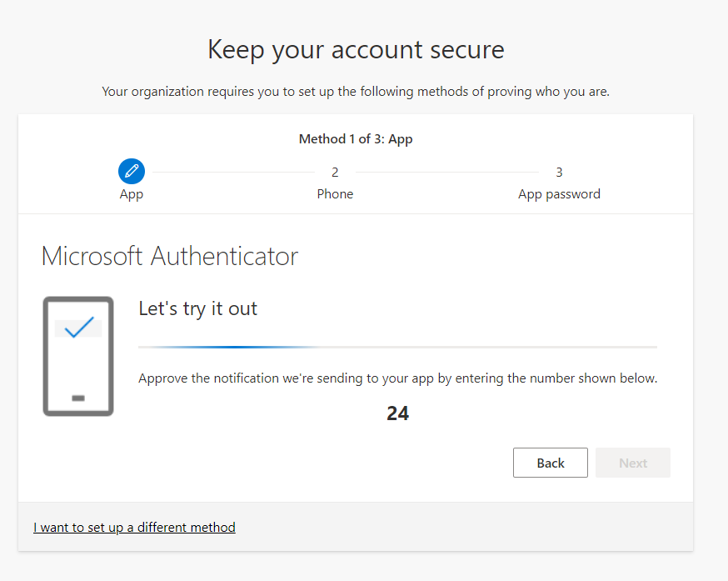Click the home button on the phone graphic
The width and height of the screenshot is (728, 581).
(x=78, y=398)
